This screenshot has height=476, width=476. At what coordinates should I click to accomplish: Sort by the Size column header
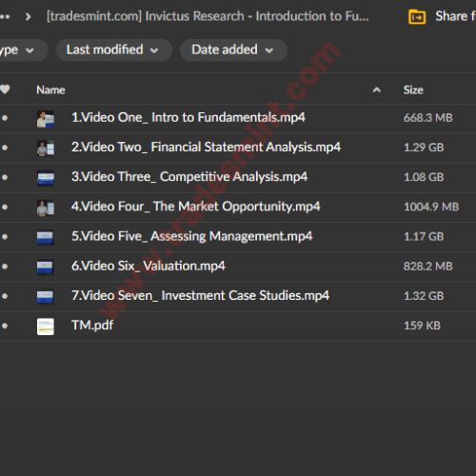click(413, 90)
